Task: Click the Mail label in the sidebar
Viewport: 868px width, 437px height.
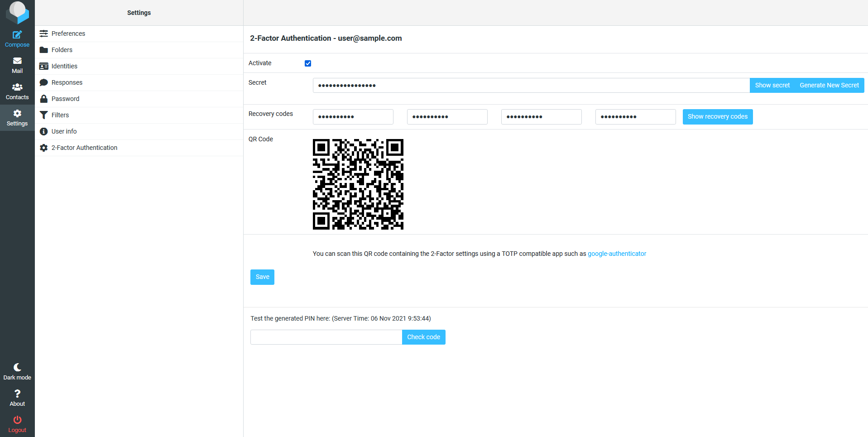Action: tap(17, 71)
